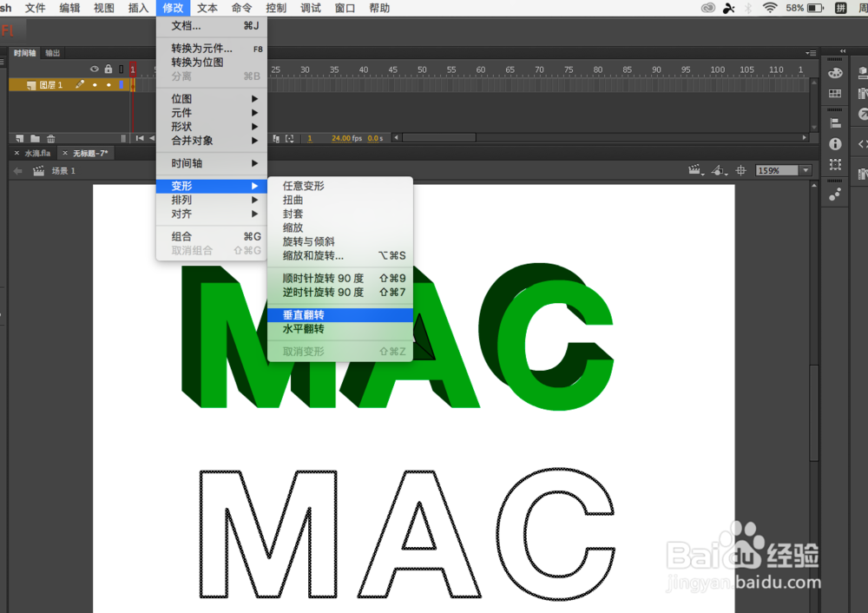The image size is (868, 613).
Task: Click the timeline horizontal scrollbar thumb
Action: tap(439, 138)
